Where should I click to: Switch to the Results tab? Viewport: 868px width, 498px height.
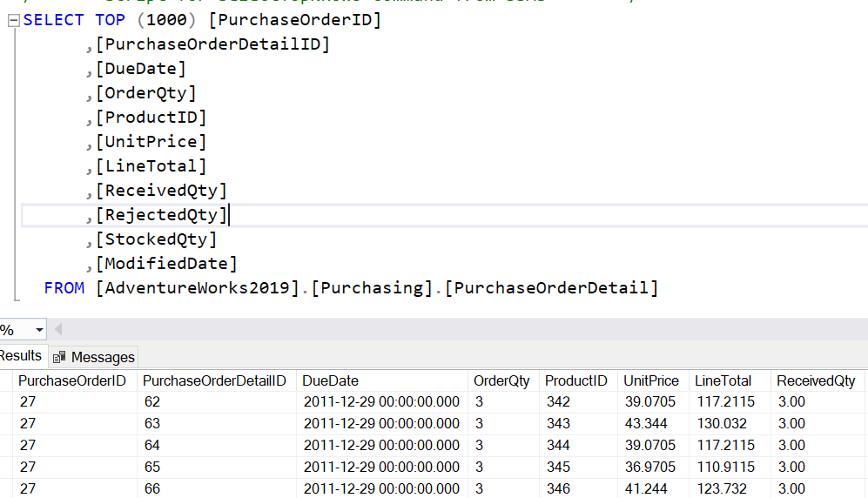point(21,356)
